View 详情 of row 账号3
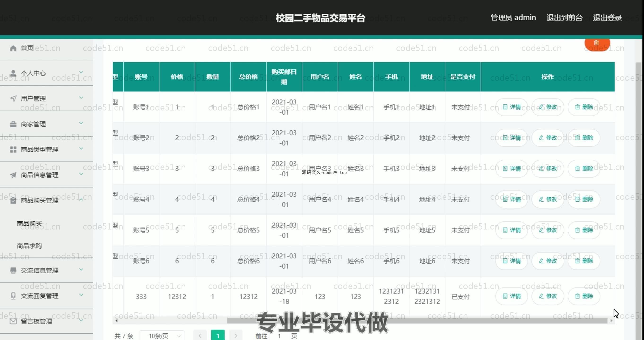644x340 pixels. tap(512, 169)
